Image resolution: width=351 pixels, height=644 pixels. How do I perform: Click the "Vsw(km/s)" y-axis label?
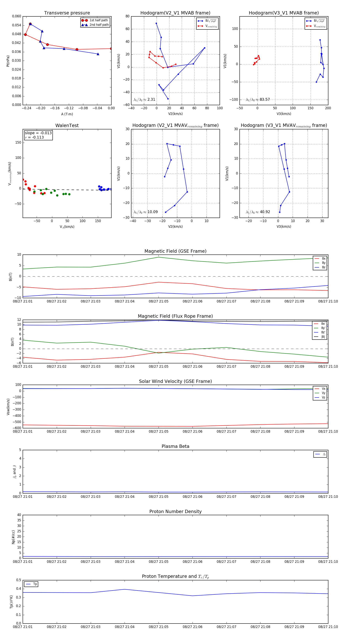tap(8, 407)
